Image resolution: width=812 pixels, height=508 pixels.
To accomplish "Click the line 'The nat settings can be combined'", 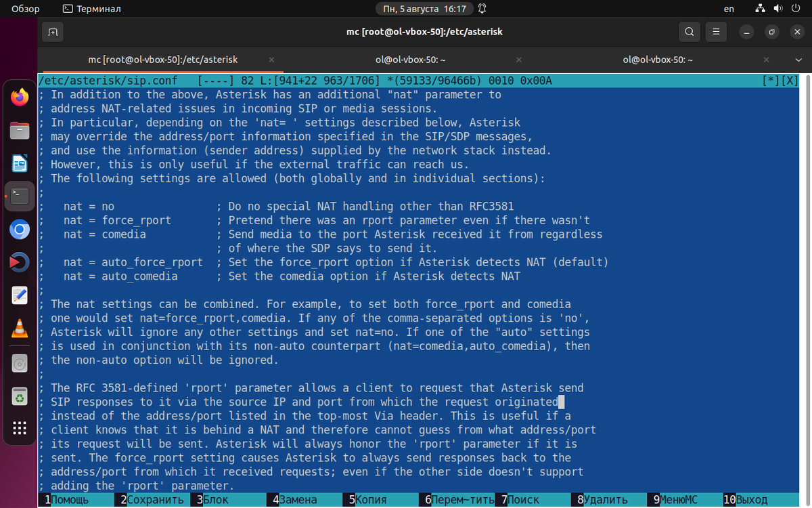I will click(x=304, y=304).
